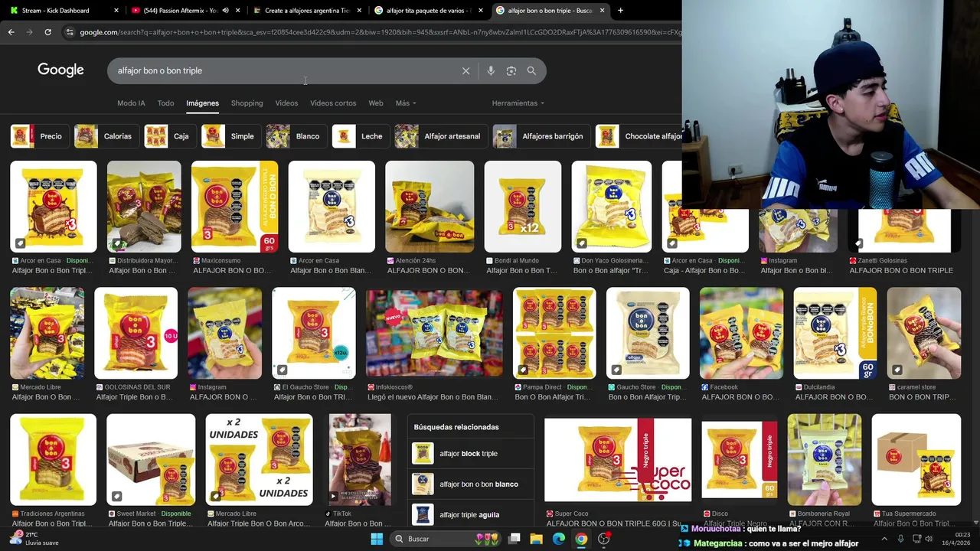Open Maxiconsumo ALFAJOR BON O BON image
The height and width of the screenshot is (551, 980).
(234, 207)
